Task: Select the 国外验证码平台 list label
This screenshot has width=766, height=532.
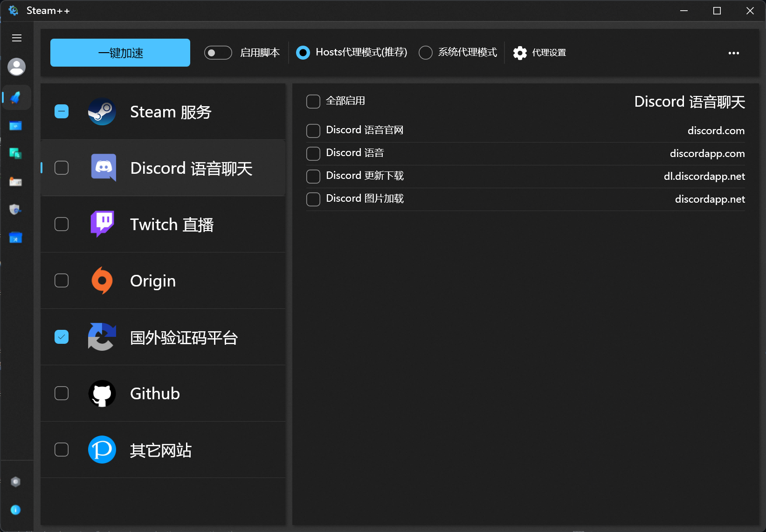Action: (184, 338)
